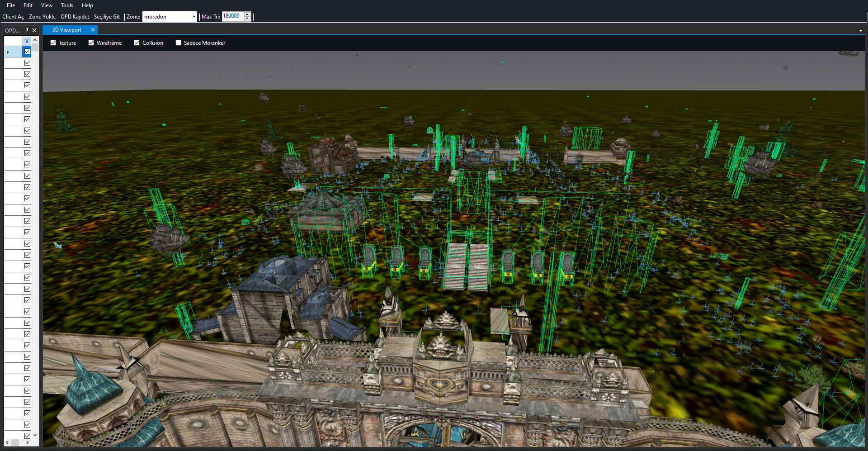Uncheck the Collision option

[137, 43]
